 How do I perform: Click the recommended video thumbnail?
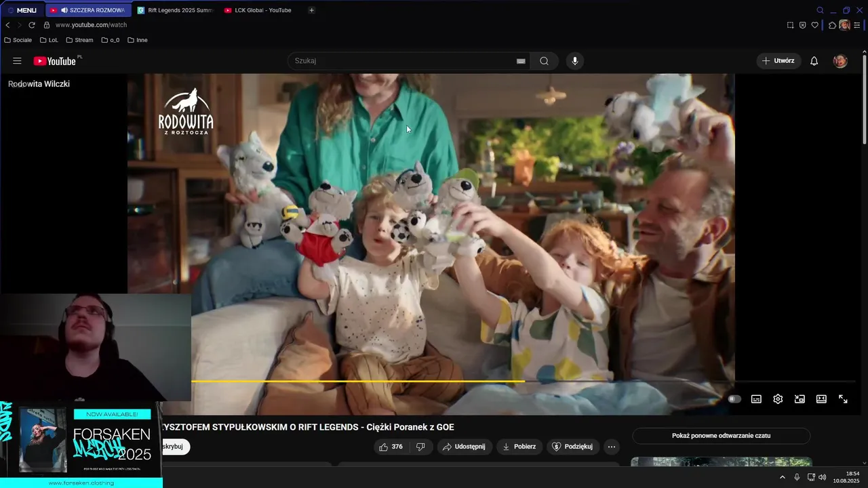click(x=722, y=462)
